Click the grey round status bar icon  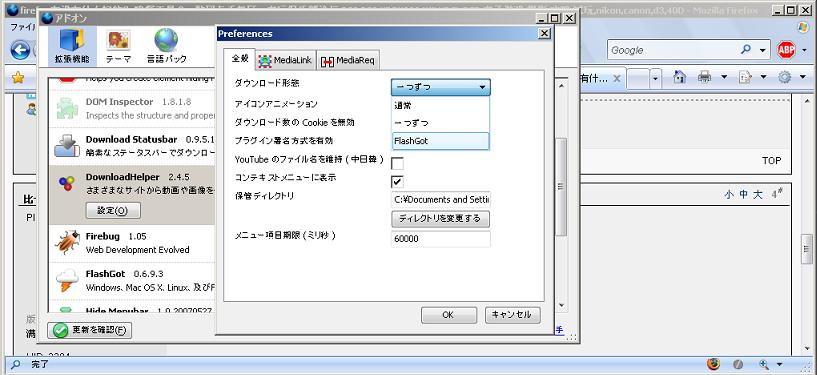(738, 364)
